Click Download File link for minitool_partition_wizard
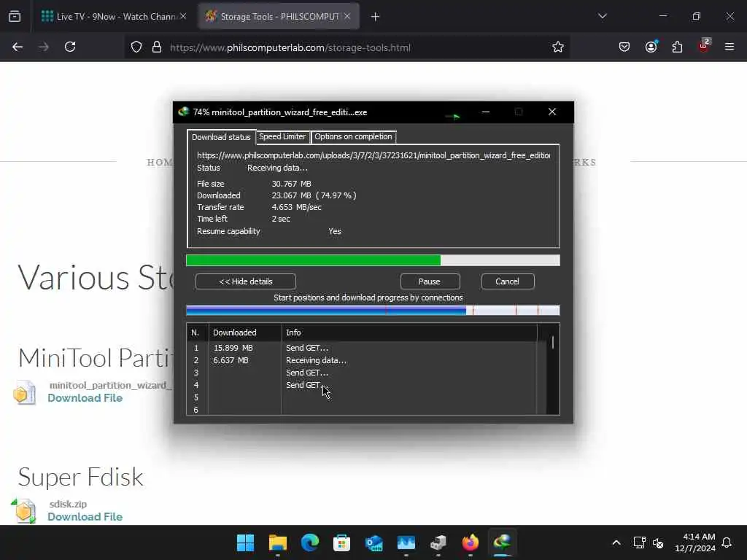Screen dimensions: 747x560 pos(85,398)
